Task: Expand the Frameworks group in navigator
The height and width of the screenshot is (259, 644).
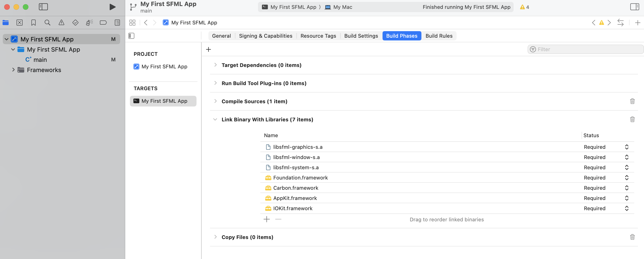Action: 13,70
